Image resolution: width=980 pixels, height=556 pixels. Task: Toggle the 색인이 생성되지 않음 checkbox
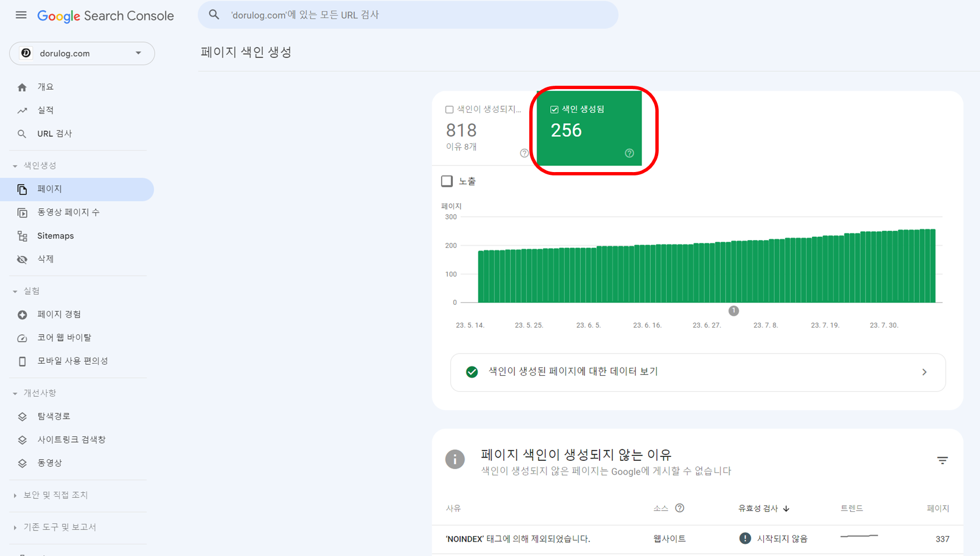coord(450,110)
